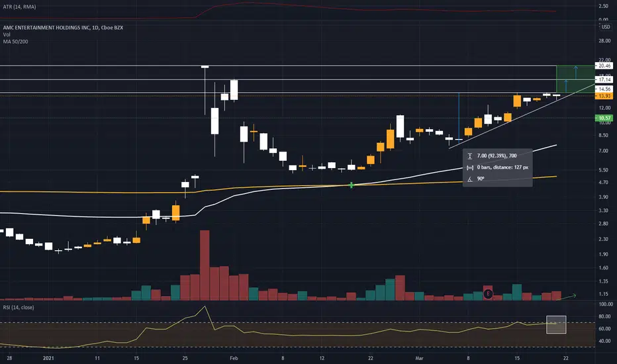This screenshot has height=364, width=617.
Task: Select the MA 50/200 indicator label
Action: coord(15,41)
